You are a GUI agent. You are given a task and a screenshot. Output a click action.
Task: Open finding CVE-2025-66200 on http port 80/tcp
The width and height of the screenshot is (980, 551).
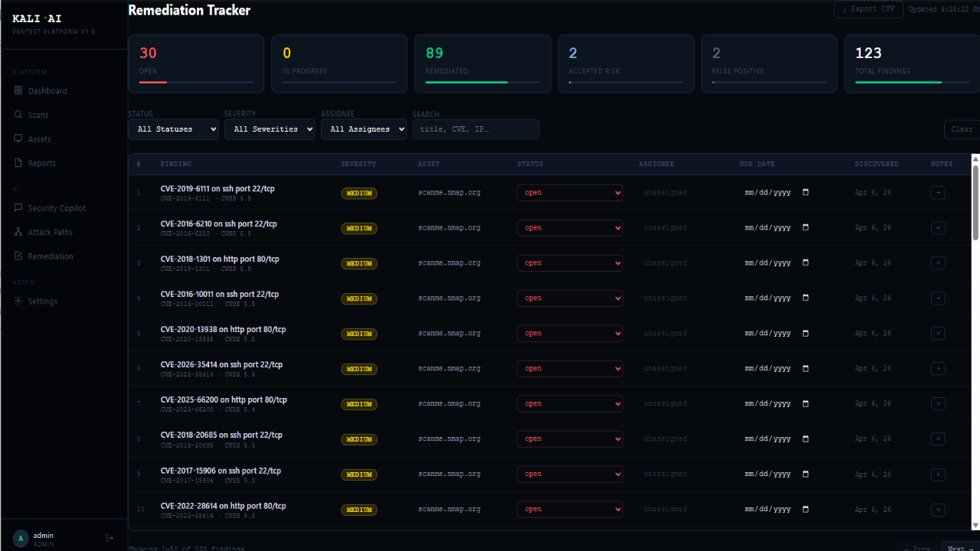[x=224, y=399]
